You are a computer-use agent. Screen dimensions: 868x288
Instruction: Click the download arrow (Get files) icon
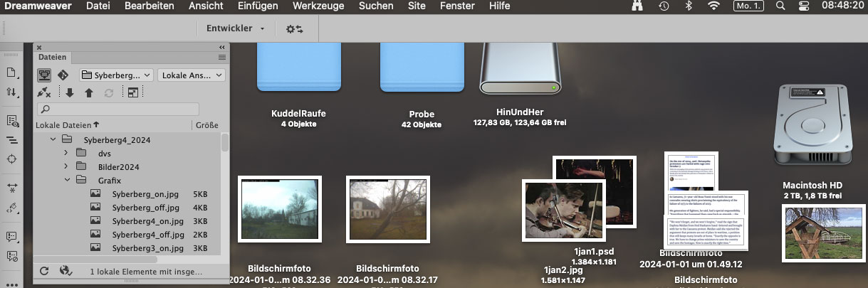(70, 92)
